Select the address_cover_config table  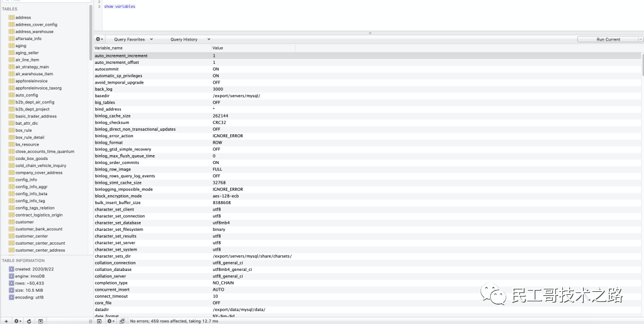click(36, 24)
